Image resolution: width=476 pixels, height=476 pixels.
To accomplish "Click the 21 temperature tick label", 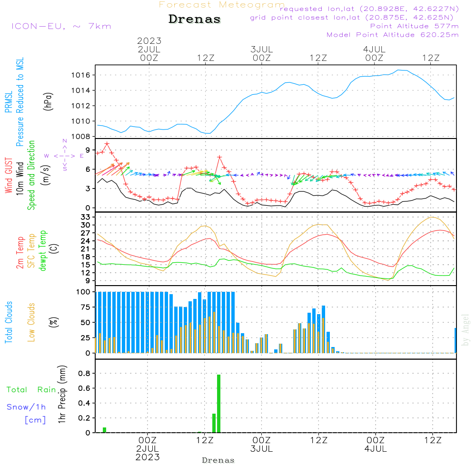I will 86,249.
